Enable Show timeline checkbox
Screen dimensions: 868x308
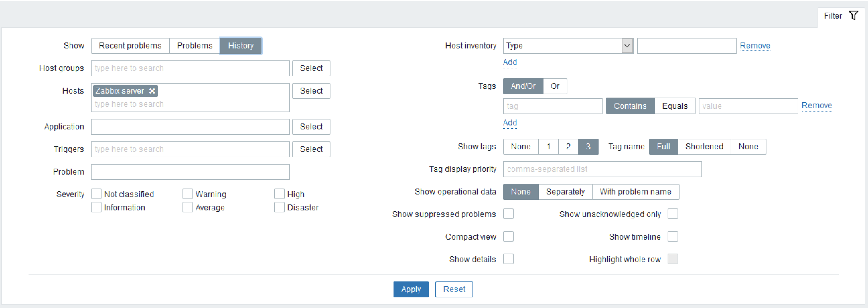673,237
